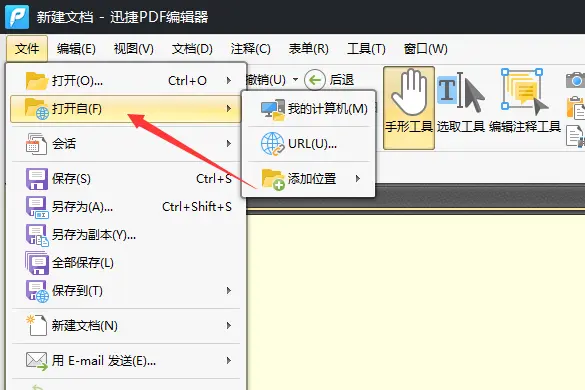Screen dimensions: 585x390
Task: Click the 打开自(F) folder globe icon
Action: point(37,109)
